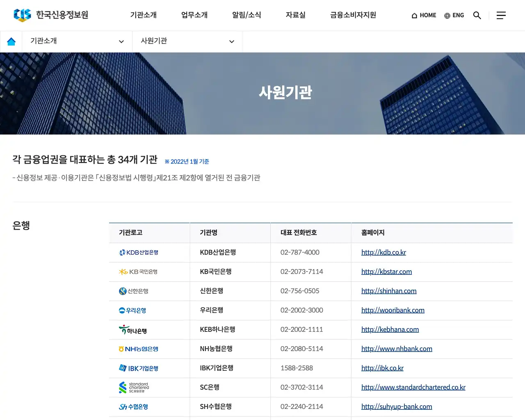Open the 자료실 menu
Image resolution: width=525 pixels, height=420 pixels.
[295, 15]
